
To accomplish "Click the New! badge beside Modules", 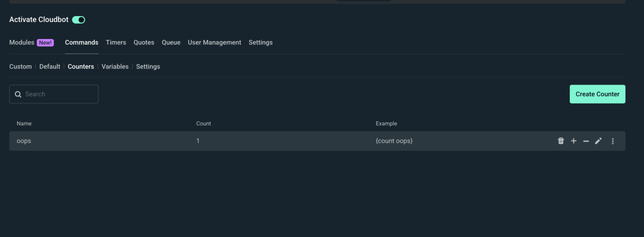I will click(x=45, y=42).
